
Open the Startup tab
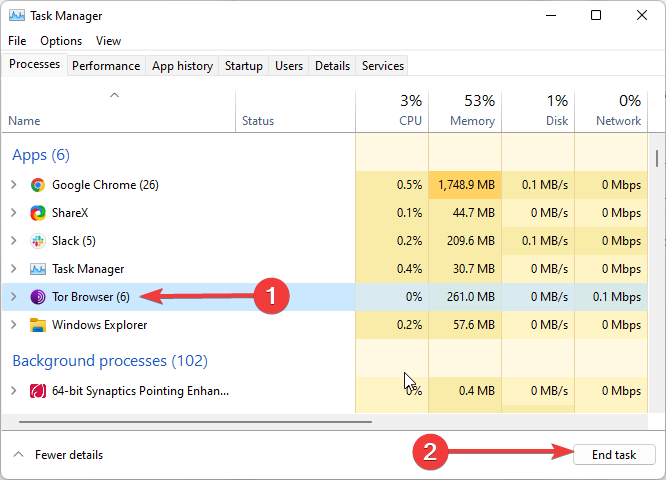tap(244, 66)
